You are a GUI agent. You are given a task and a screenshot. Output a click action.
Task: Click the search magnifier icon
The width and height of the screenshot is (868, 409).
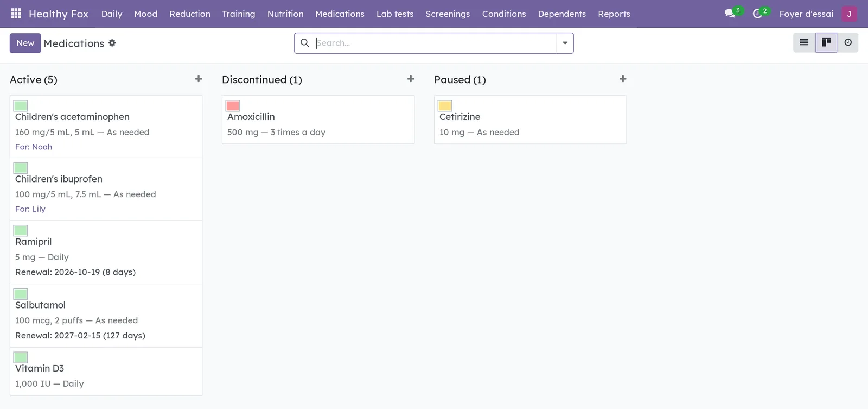305,43
